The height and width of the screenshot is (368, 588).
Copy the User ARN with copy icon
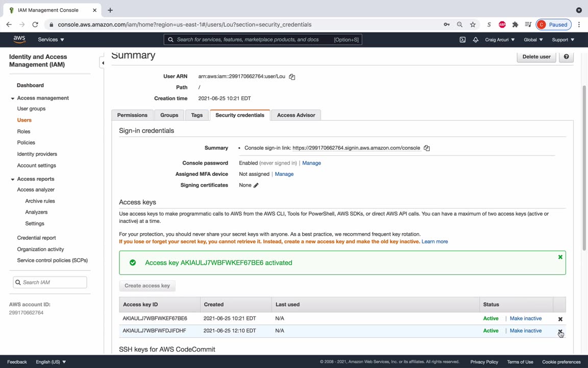point(292,77)
